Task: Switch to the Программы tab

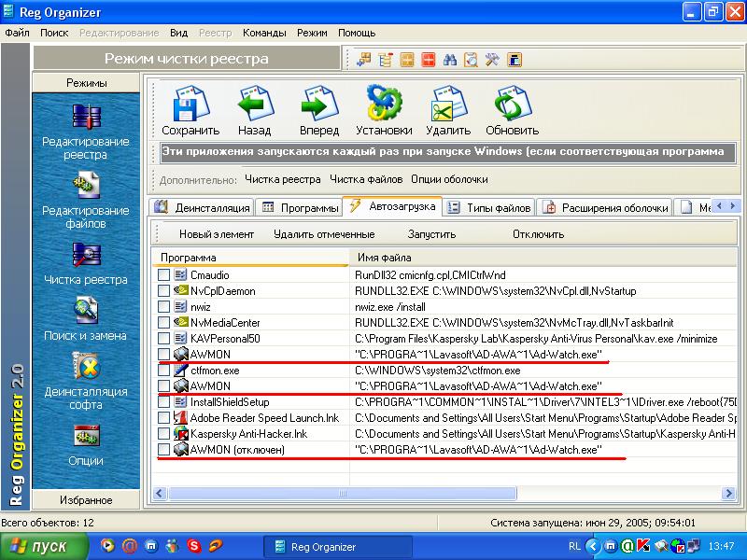Action: tap(299, 207)
